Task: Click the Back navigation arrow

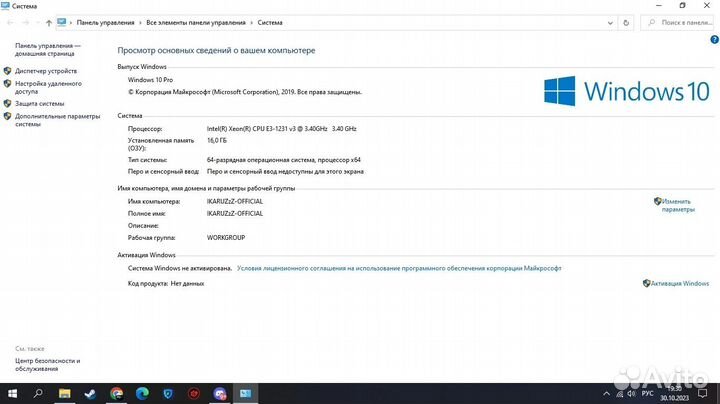Action: (x=10, y=22)
